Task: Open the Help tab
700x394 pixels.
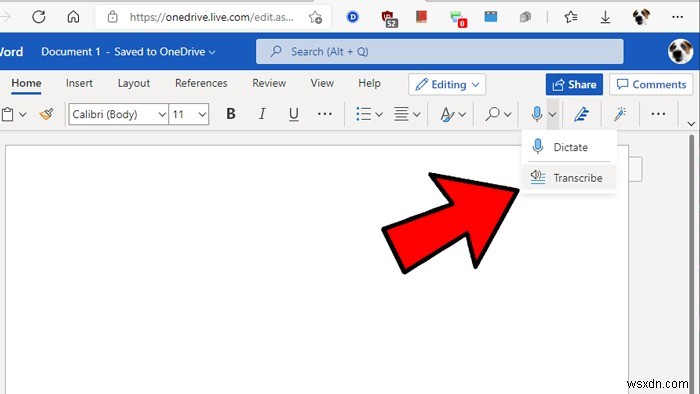Action: pyautogui.click(x=369, y=83)
